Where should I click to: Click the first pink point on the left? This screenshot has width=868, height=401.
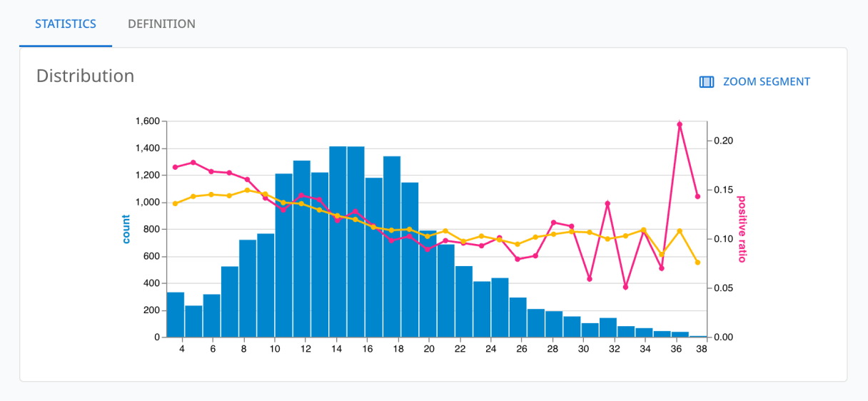click(176, 167)
